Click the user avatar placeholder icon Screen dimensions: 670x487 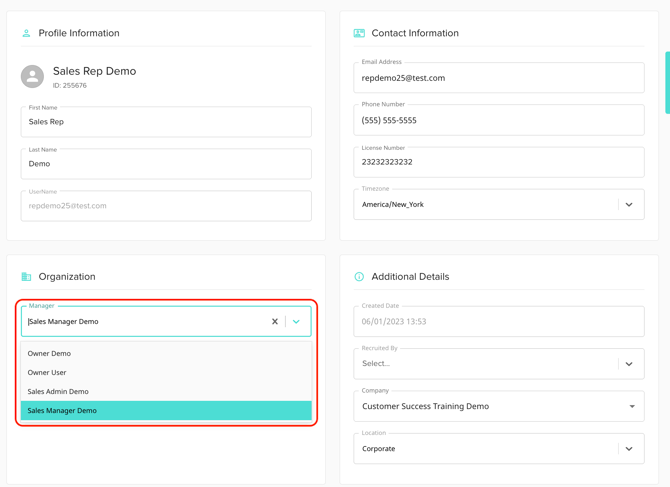[x=33, y=76]
